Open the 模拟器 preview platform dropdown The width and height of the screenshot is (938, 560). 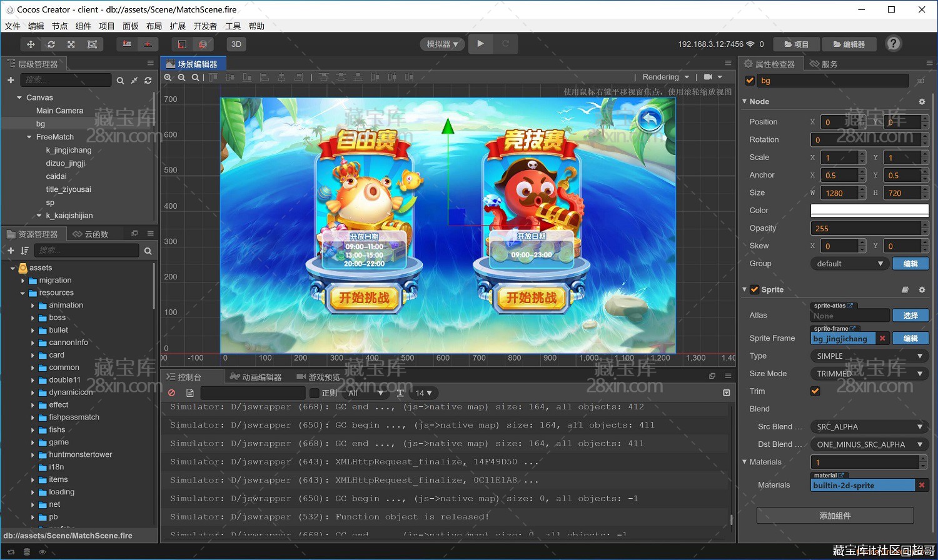[x=442, y=44]
